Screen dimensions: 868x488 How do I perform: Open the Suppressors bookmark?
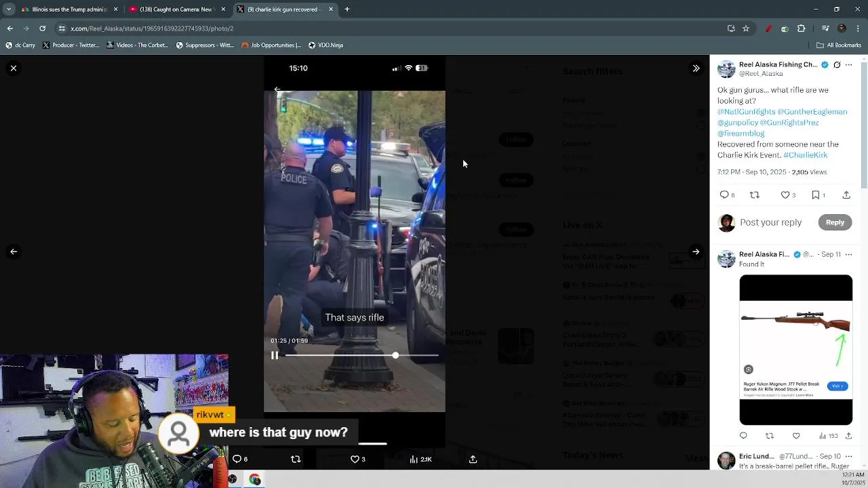[x=205, y=45]
